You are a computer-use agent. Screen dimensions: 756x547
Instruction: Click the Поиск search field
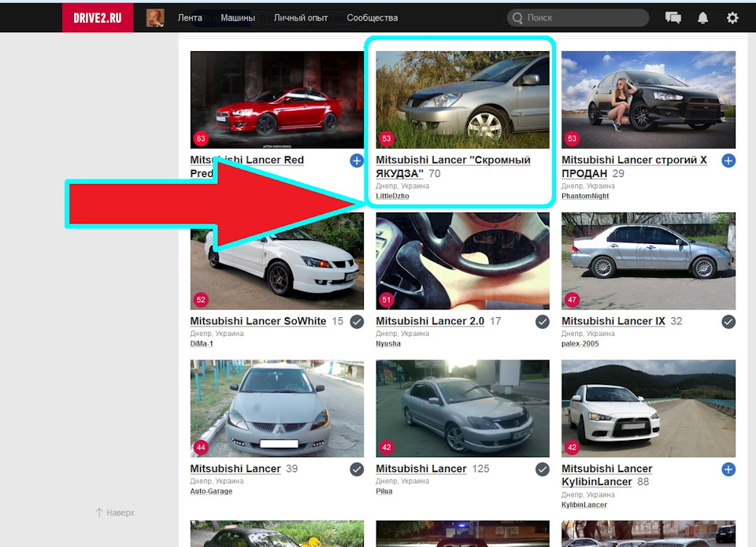[577, 18]
